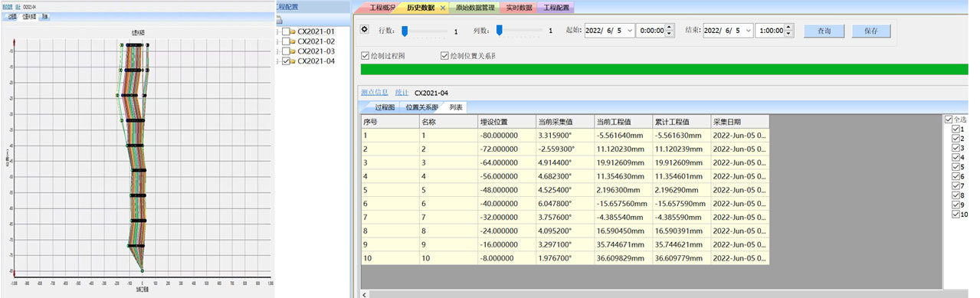Step the end time 1:00:00 spinner up
The width and height of the screenshot is (980, 298).
coord(788,28)
